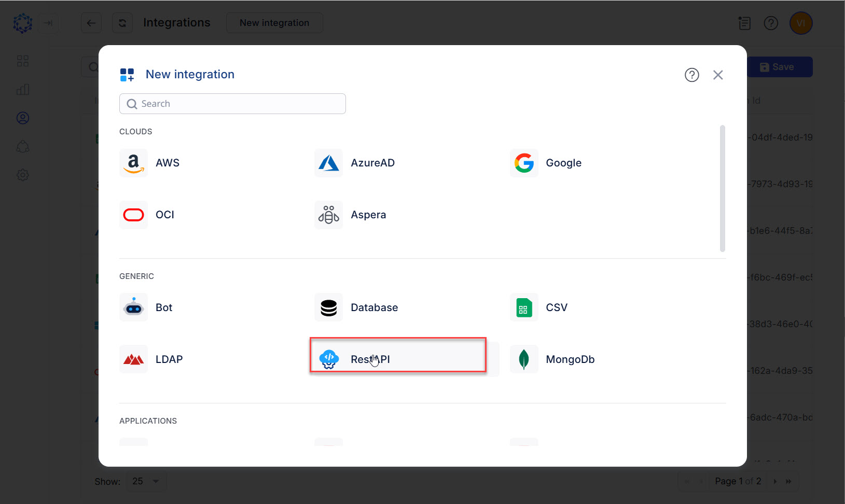The image size is (845, 504).
Task: Select the Integrations network icon in sidebar
Action: (22, 146)
